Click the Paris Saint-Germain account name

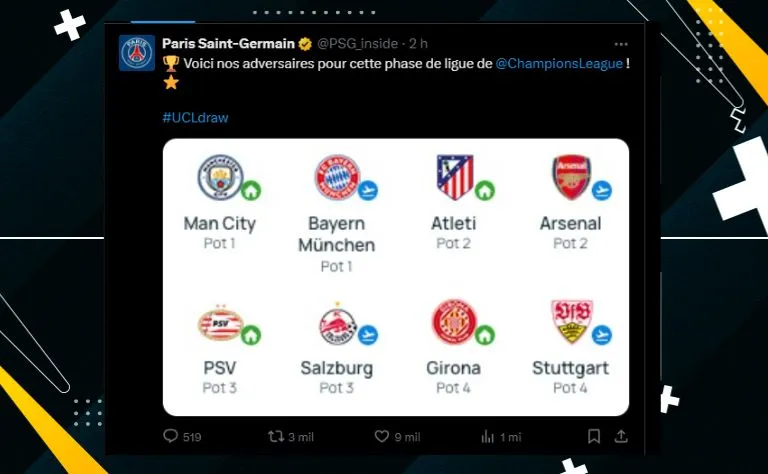[x=228, y=43]
